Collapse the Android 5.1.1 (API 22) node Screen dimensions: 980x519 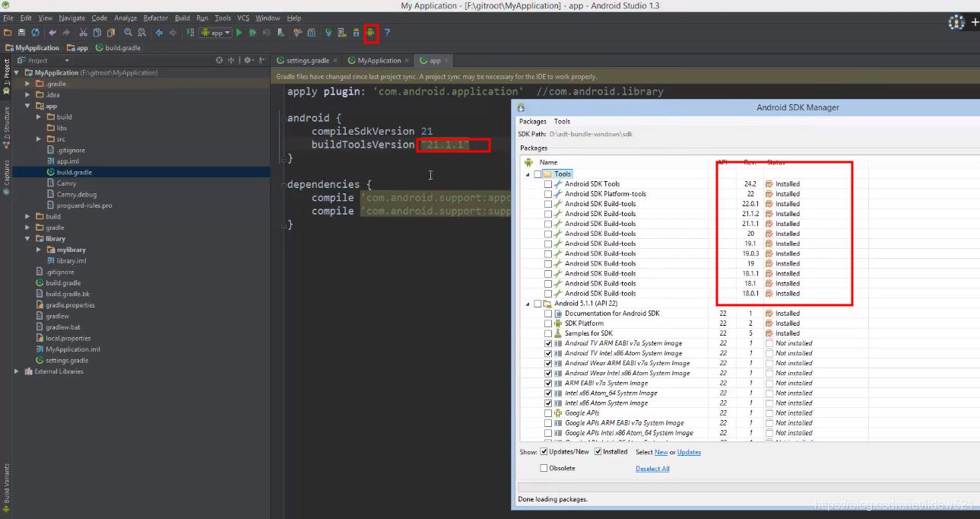526,303
